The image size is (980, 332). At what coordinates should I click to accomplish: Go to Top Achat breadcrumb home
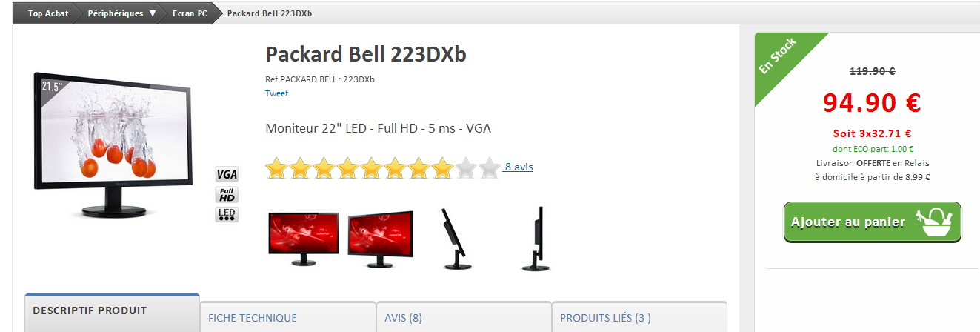tap(48, 13)
